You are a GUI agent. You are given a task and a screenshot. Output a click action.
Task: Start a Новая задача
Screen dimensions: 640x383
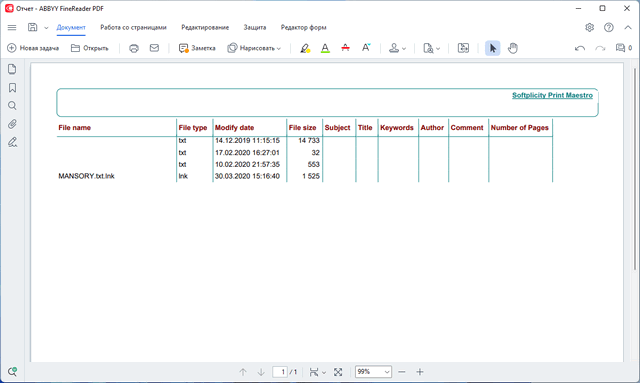coord(33,48)
